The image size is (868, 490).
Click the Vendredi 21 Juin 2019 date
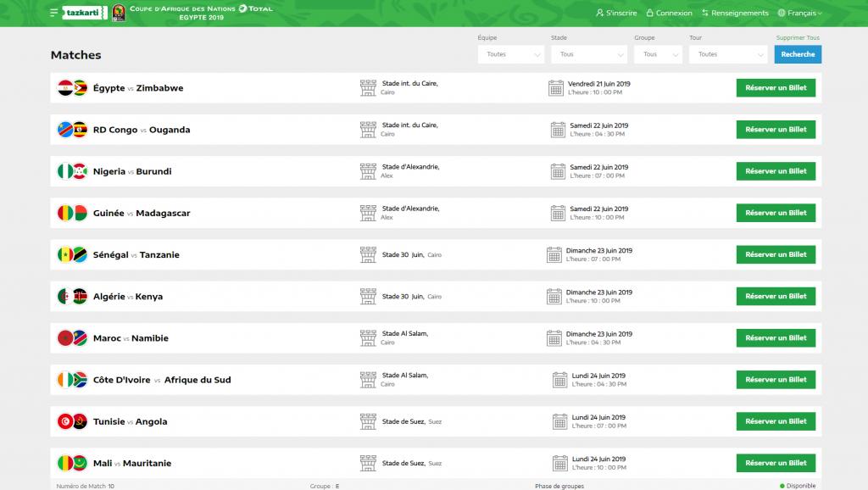tap(599, 84)
